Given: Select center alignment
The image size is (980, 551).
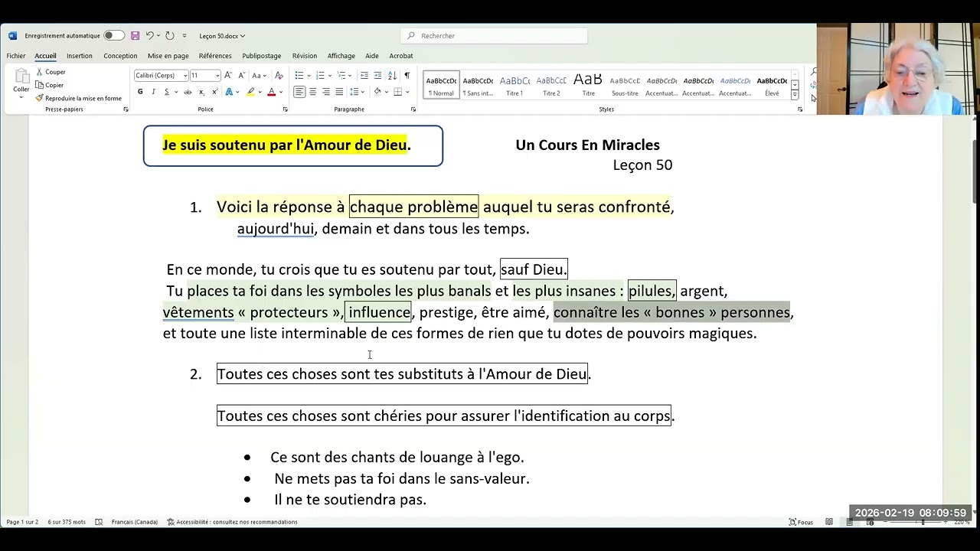Looking at the screenshot, I should click(312, 92).
